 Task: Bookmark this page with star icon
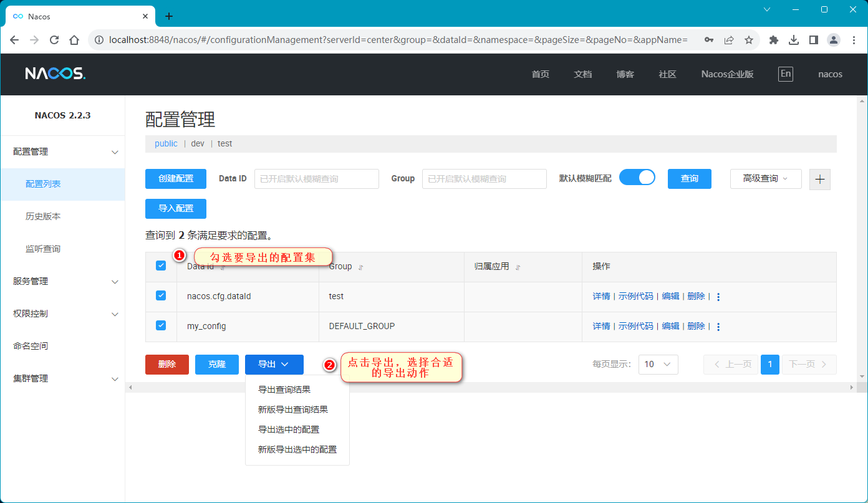[x=749, y=40]
